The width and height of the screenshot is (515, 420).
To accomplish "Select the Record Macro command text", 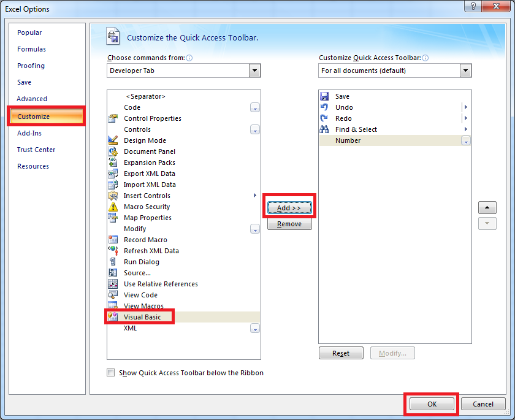I will pyautogui.click(x=145, y=240).
